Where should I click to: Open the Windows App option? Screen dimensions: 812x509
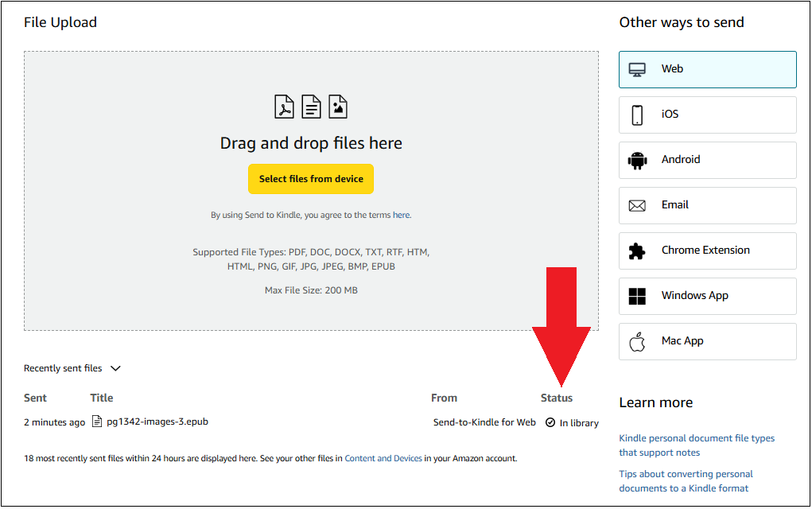[707, 296]
